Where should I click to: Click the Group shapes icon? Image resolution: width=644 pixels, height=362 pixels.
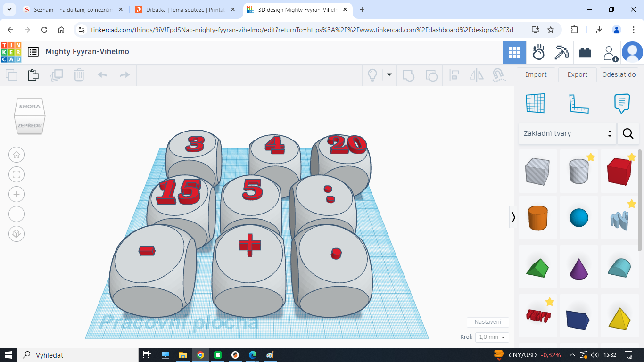coord(408,74)
